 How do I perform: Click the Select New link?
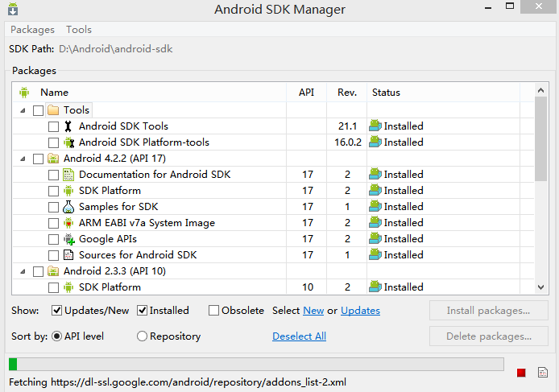(x=313, y=311)
